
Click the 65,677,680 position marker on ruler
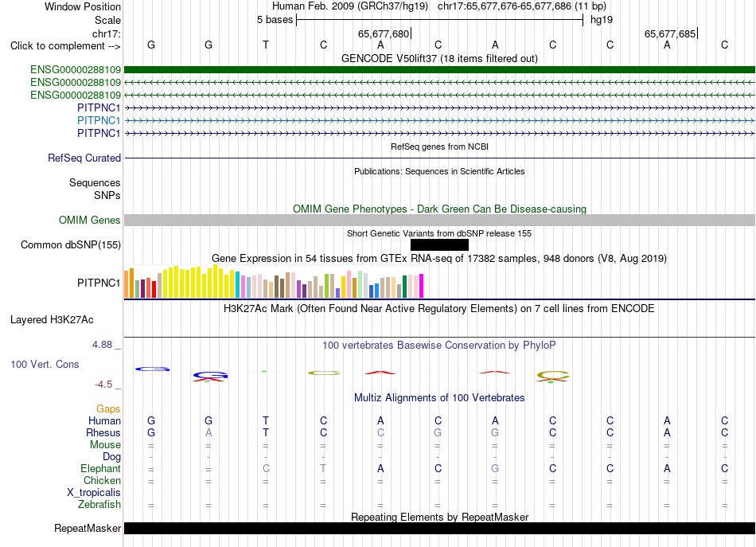[384, 33]
